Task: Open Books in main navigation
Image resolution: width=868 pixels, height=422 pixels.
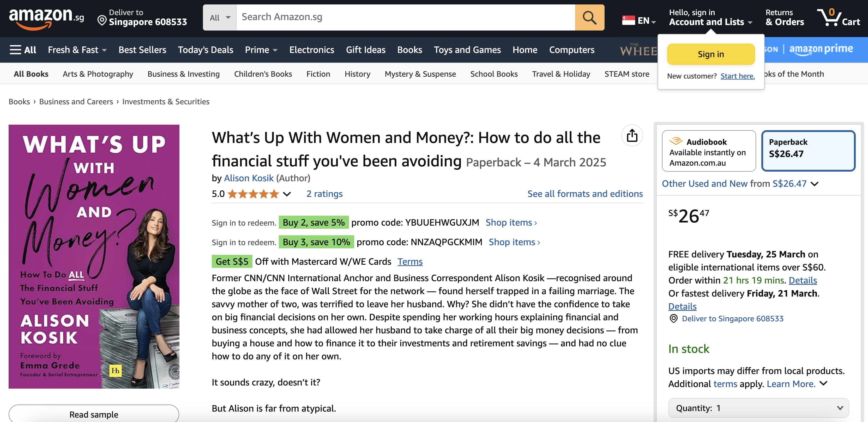Action: (409, 50)
